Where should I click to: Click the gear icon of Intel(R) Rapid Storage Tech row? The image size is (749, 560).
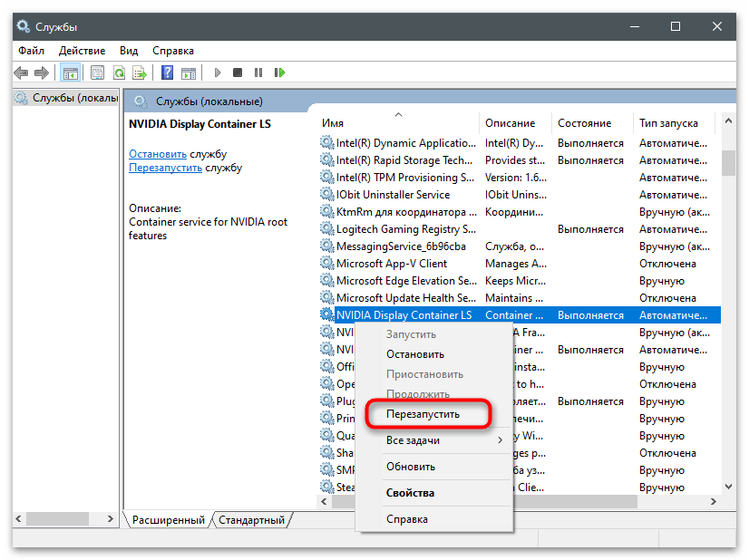tap(327, 159)
